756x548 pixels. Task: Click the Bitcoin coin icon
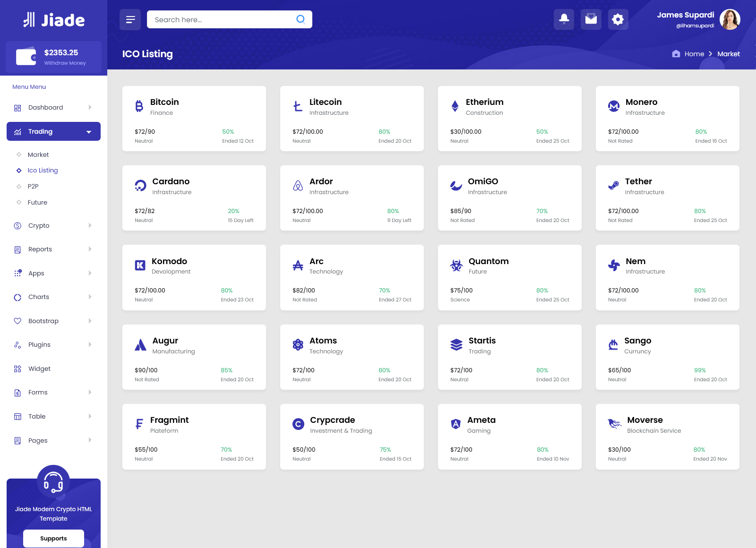tap(139, 106)
